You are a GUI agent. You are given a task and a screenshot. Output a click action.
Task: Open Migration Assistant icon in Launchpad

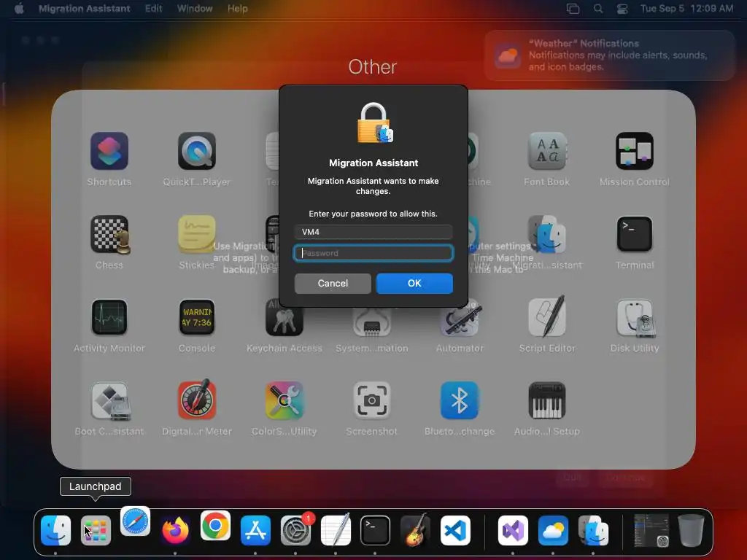click(x=547, y=234)
